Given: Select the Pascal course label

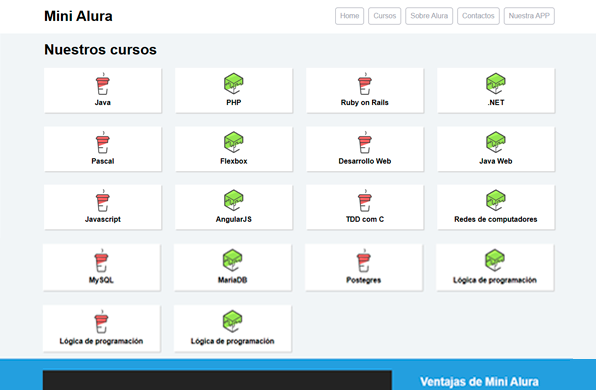Looking at the screenshot, I should (x=103, y=161).
